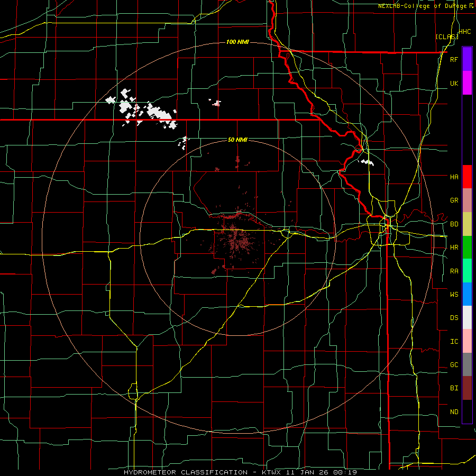Click 'HYDROMETEOR CLASSIFICATION - KTWX' footer title
476x476 pixels.
[202, 472]
